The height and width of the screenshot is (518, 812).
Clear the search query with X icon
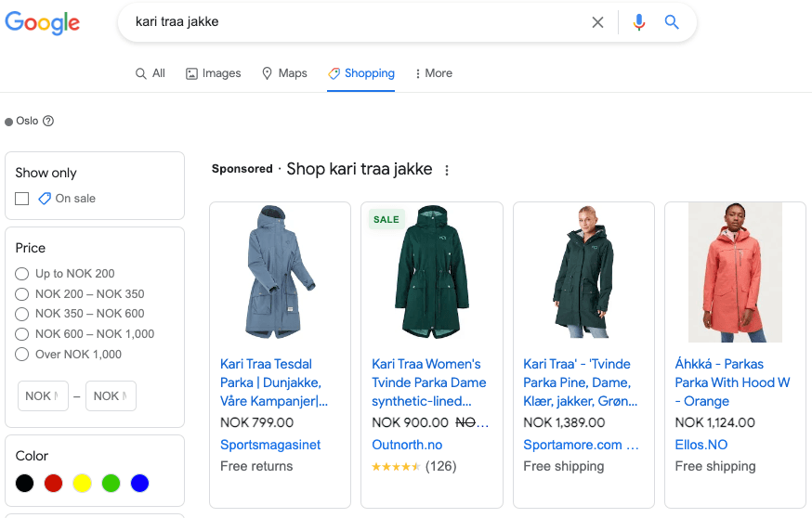coord(597,22)
